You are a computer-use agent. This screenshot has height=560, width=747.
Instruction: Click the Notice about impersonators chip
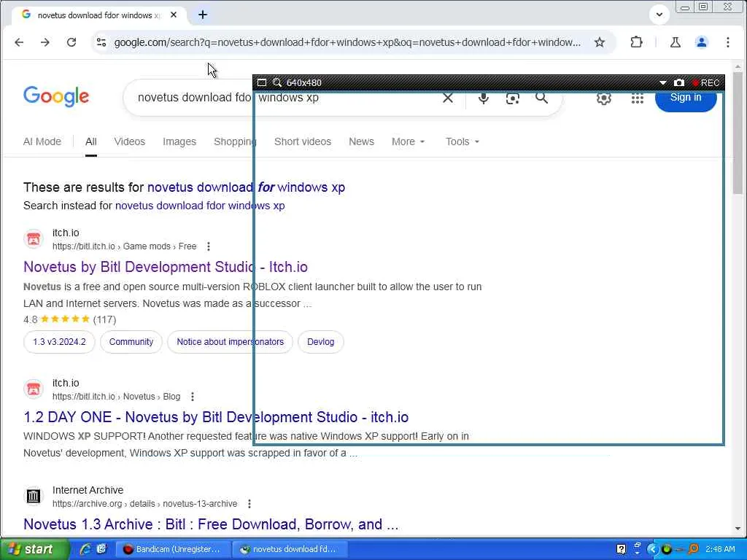(x=230, y=342)
